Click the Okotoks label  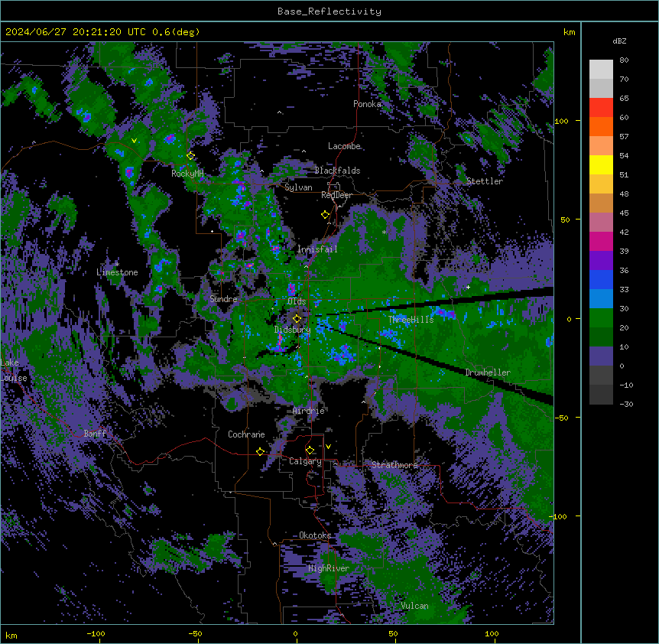pyautogui.click(x=315, y=535)
